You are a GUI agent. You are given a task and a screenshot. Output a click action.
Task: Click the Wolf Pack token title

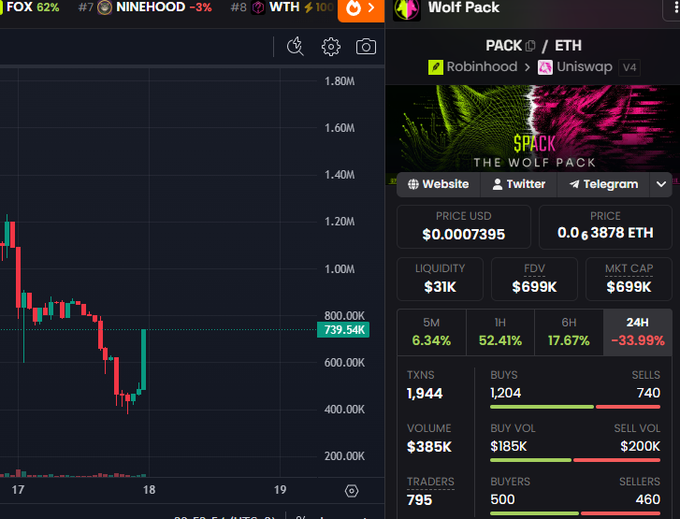click(464, 7)
